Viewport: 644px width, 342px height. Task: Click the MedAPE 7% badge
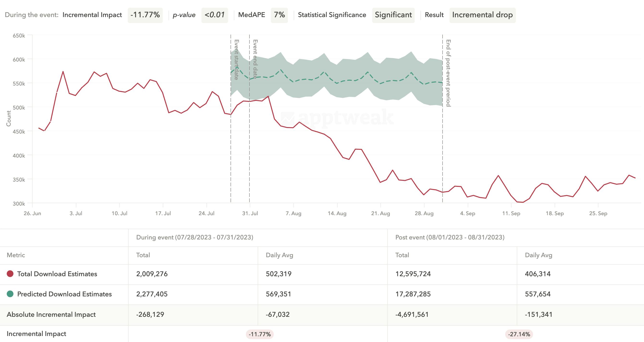coord(279,15)
